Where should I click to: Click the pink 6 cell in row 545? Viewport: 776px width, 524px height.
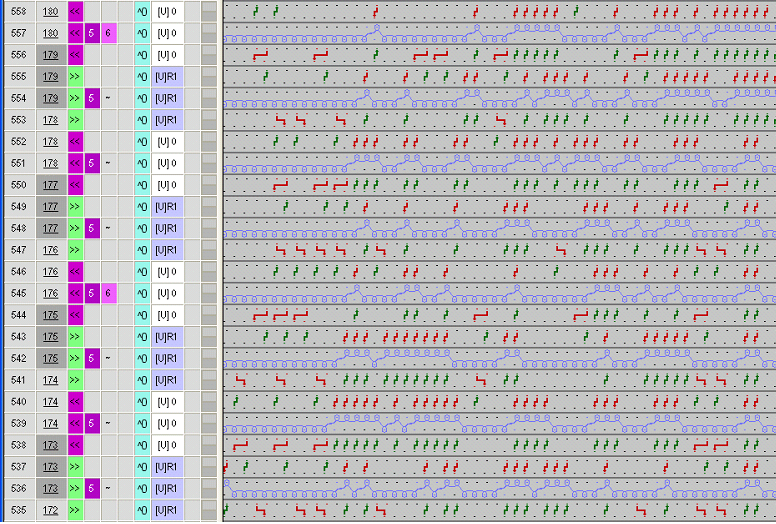click(109, 293)
